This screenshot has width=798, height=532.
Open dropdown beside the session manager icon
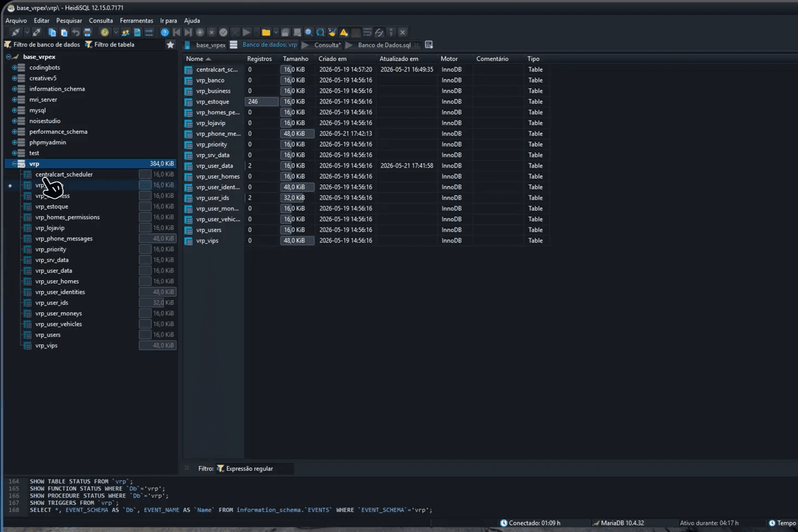[26, 32]
